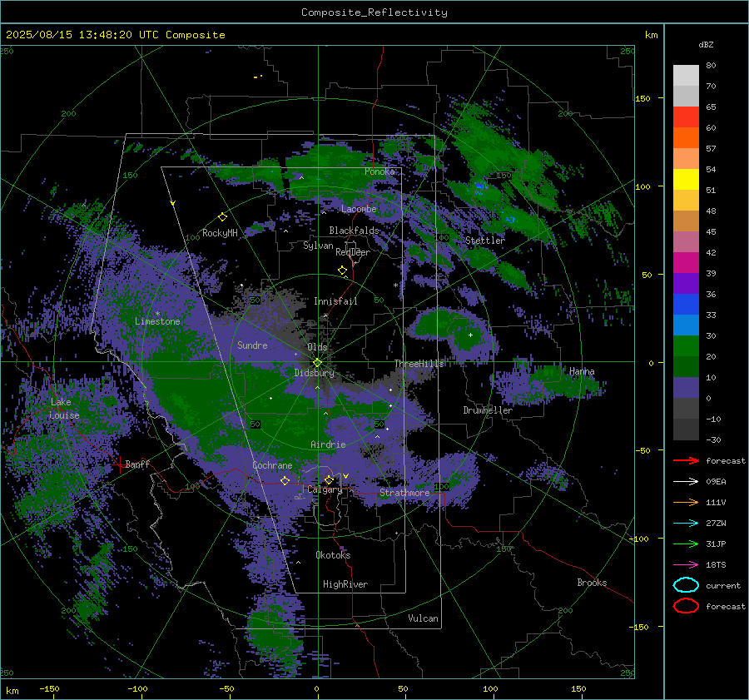Screen dimensions: 749x700
Task: Click the yellow diamond marker below Cochrane
Action: [285, 480]
